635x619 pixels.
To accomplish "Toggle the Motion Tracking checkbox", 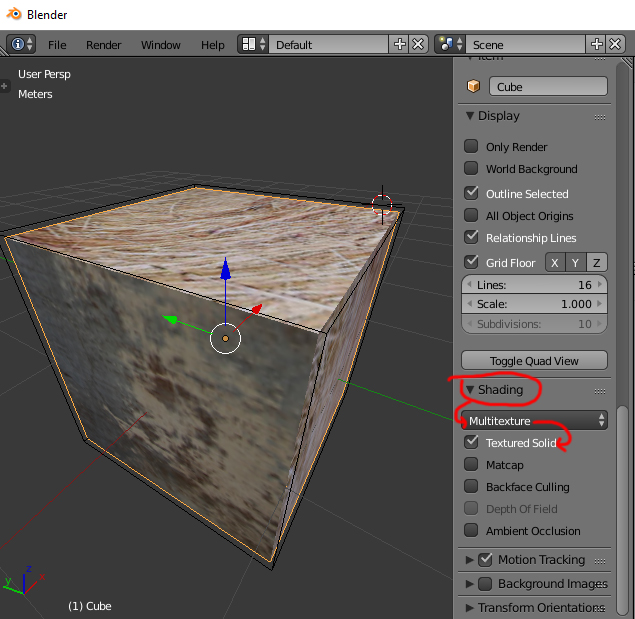I will (485, 560).
